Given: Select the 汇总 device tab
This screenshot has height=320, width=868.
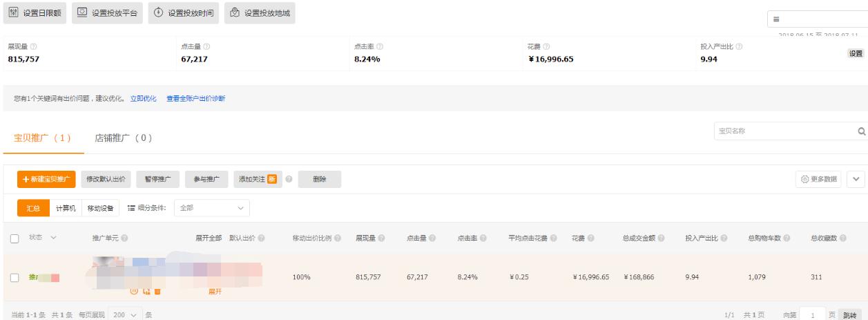Looking at the screenshot, I should 33,208.
